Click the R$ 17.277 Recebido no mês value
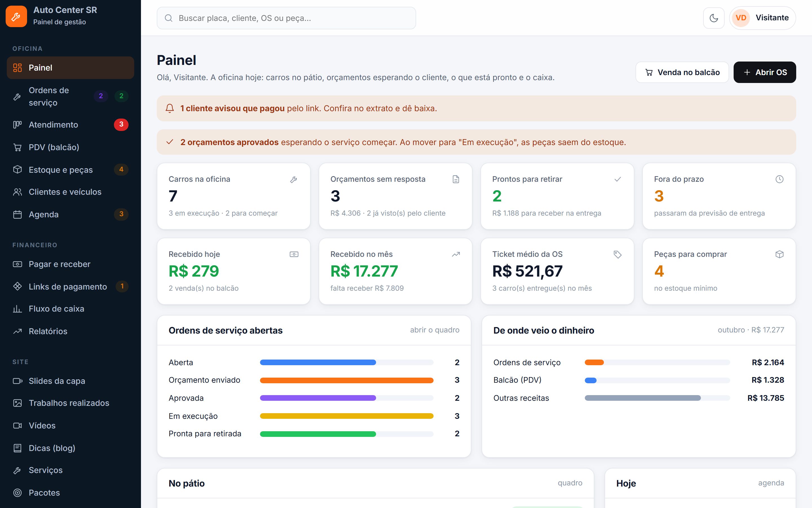Image resolution: width=812 pixels, height=508 pixels. (364, 271)
